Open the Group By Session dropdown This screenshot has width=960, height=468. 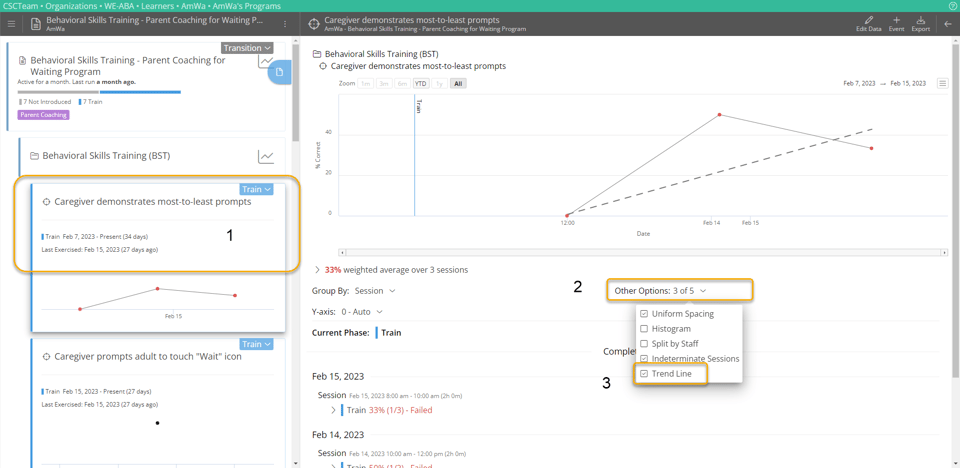pos(375,291)
